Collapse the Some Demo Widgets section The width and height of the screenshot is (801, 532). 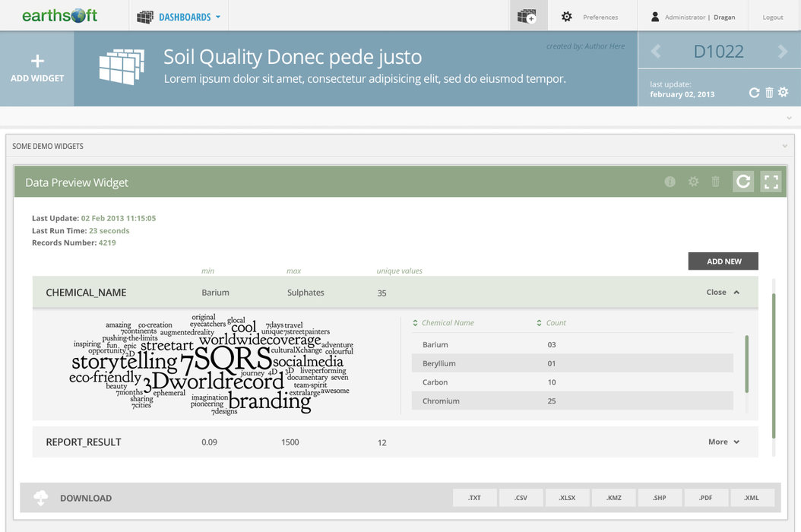pyautogui.click(x=784, y=146)
